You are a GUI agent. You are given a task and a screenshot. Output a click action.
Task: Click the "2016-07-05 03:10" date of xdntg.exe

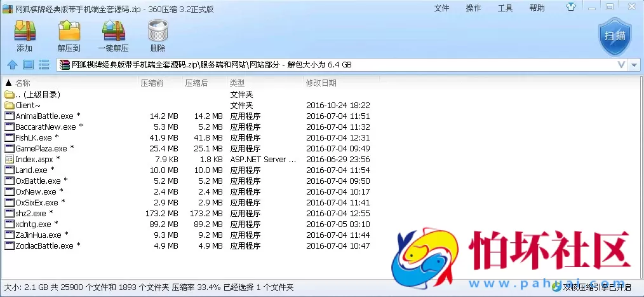(338, 224)
